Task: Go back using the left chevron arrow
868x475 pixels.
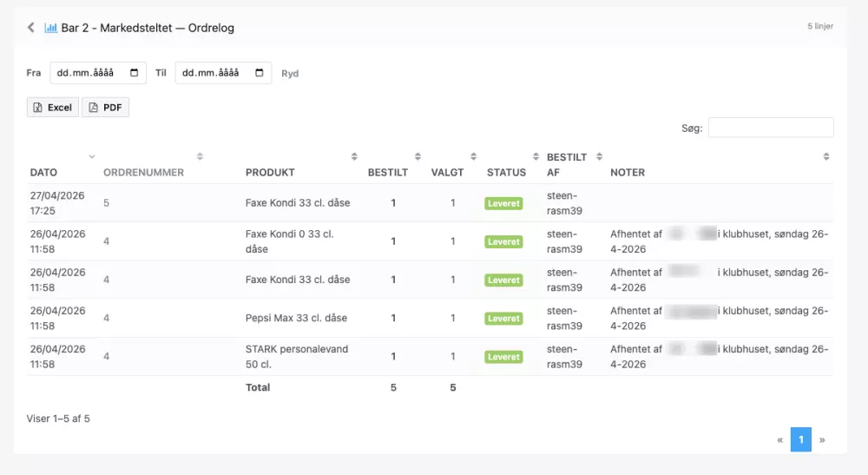Action: [x=31, y=27]
